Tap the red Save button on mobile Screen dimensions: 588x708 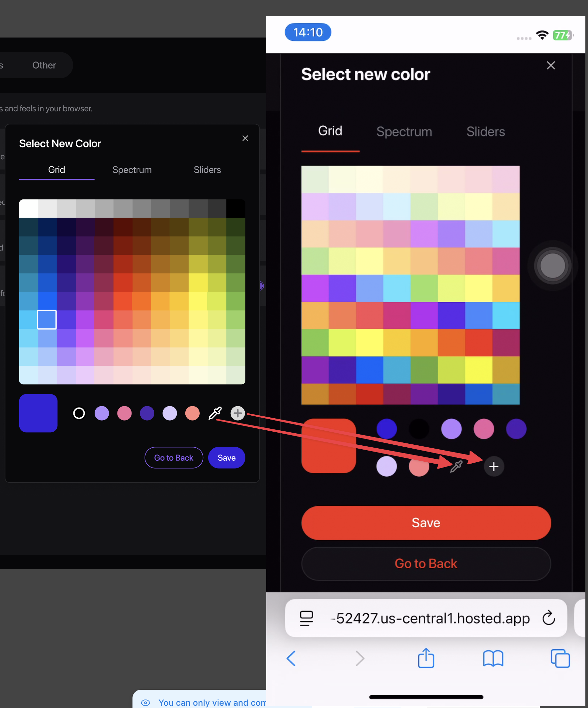426,523
